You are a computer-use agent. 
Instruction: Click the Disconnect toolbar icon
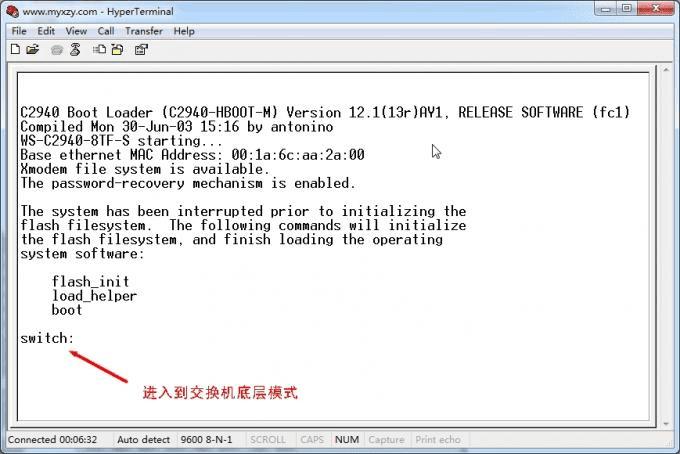pos(75,49)
